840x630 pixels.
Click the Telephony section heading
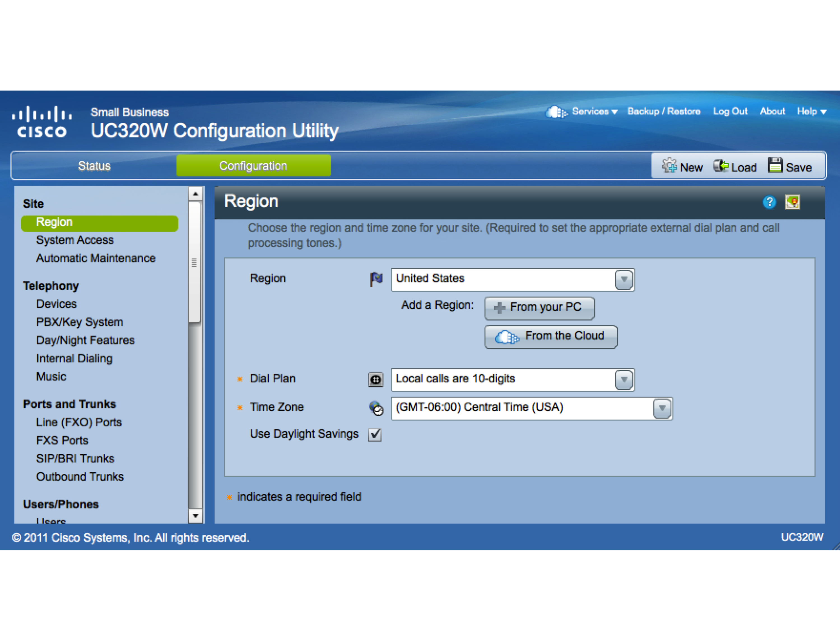tap(51, 286)
